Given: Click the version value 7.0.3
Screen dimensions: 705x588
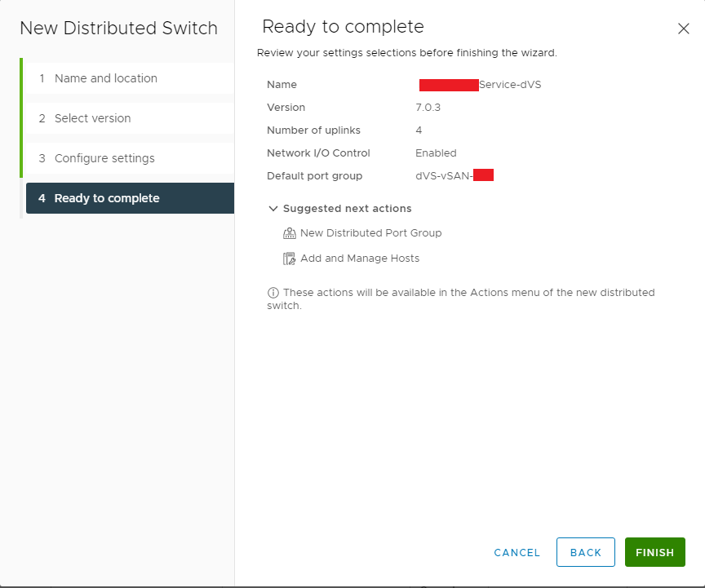Looking at the screenshot, I should point(428,108).
